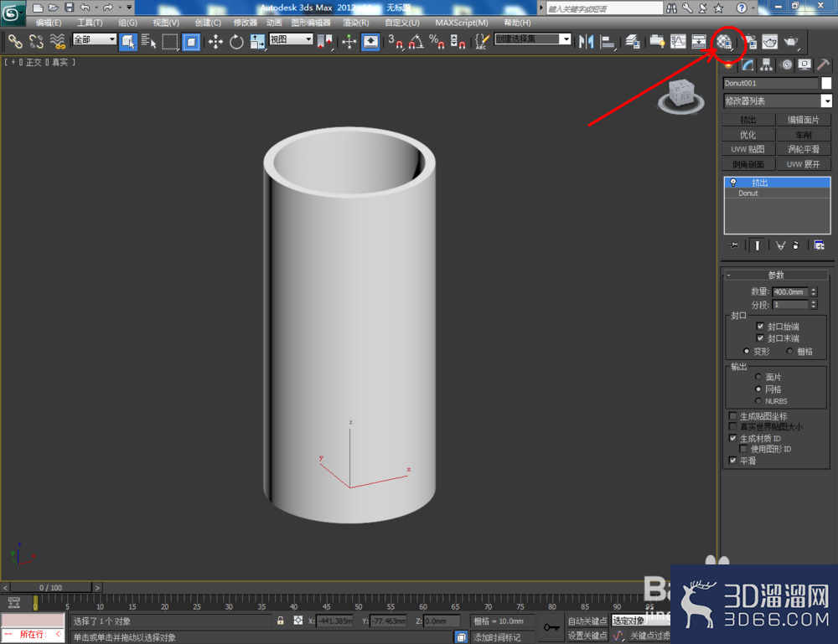The width and height of the screenshot is (838, 644).
Task: Click the 数量 spinner arrows
Action: (x=814, y=291)
